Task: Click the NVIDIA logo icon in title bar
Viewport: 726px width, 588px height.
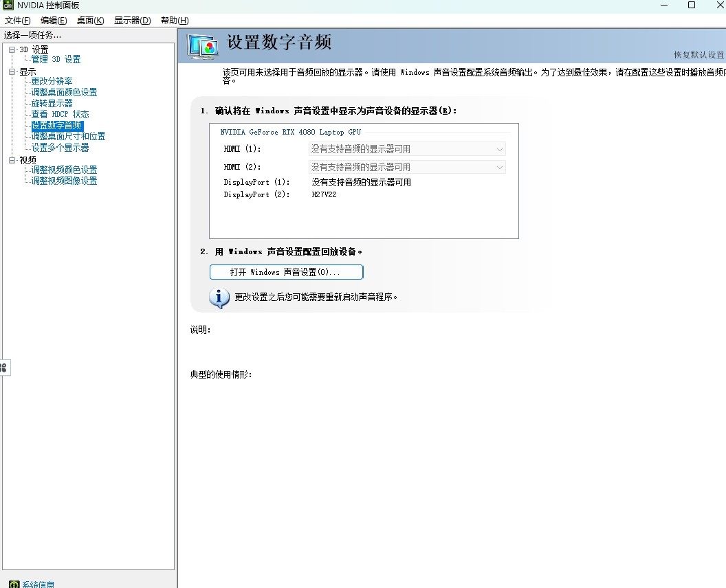Action: [x=8, y=5]
